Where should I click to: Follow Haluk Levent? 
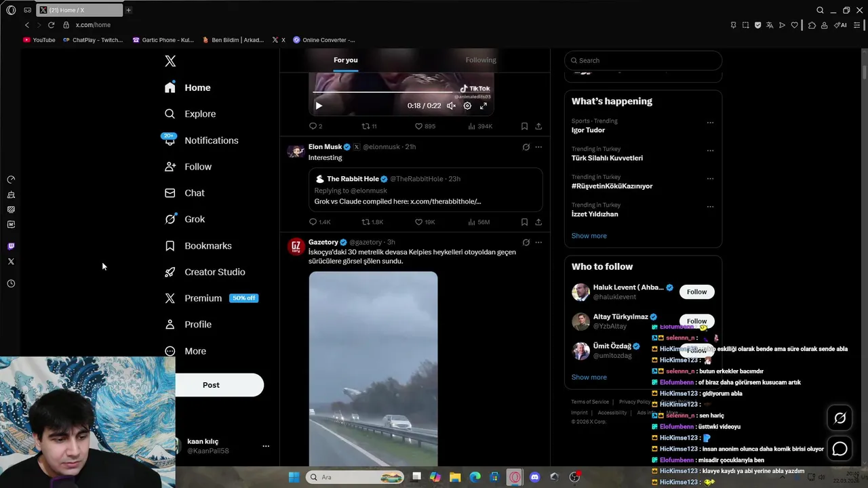click(696, 292)
